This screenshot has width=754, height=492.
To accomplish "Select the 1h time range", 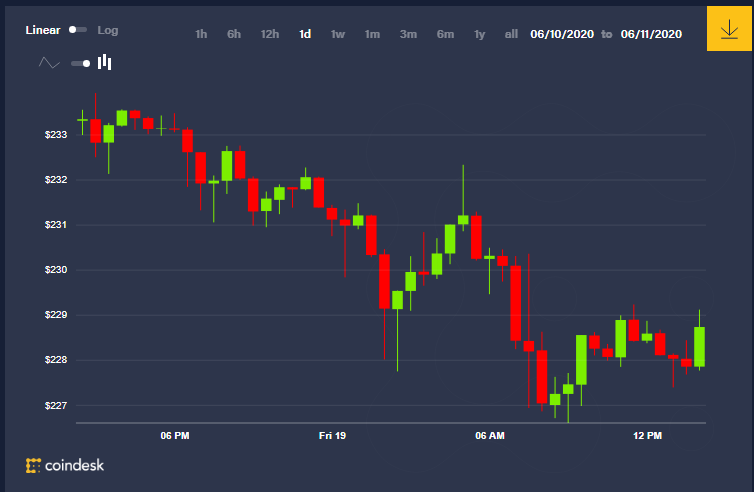I will pos(201,34).
